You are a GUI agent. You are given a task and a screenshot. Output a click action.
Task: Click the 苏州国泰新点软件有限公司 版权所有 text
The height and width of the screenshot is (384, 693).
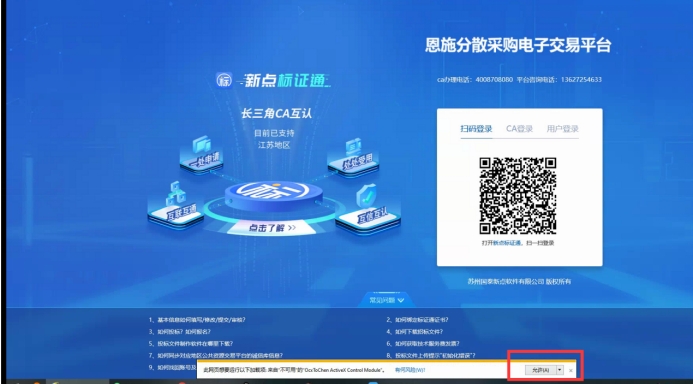point(519,281)
